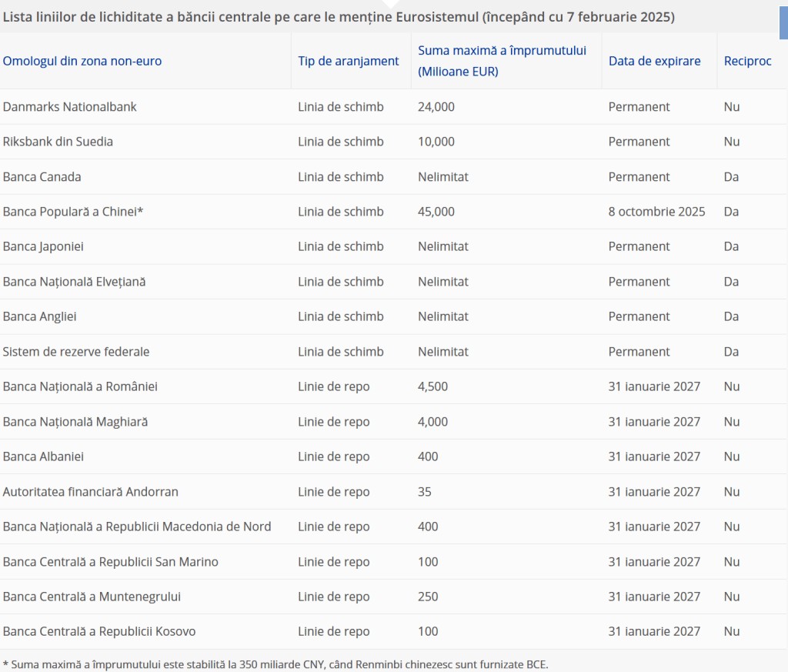Image resolution: width=788 pixels, height=672 pixels.
Task: Click the 8 octombrie 2025 expiry cell
Action: click(x=656, y=211)
